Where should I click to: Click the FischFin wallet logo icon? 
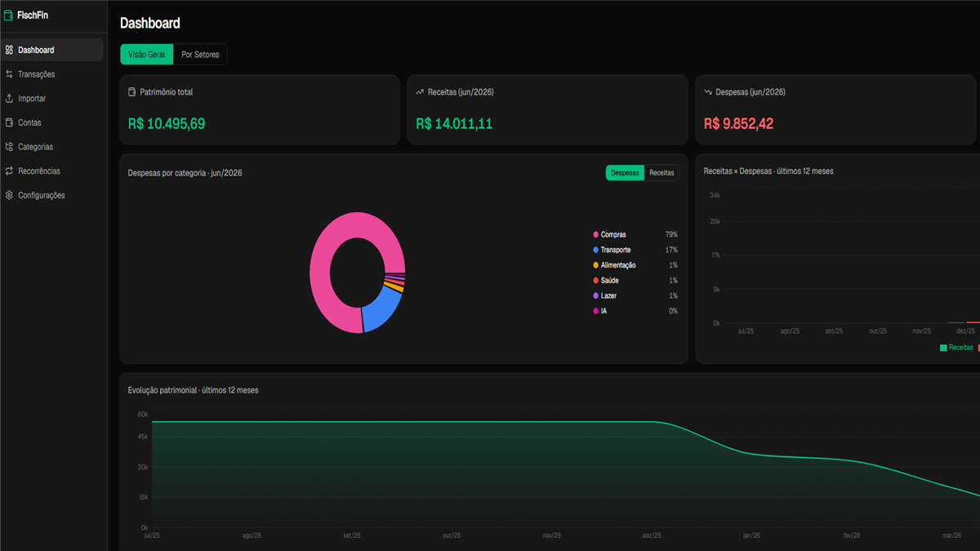point(9,15)
